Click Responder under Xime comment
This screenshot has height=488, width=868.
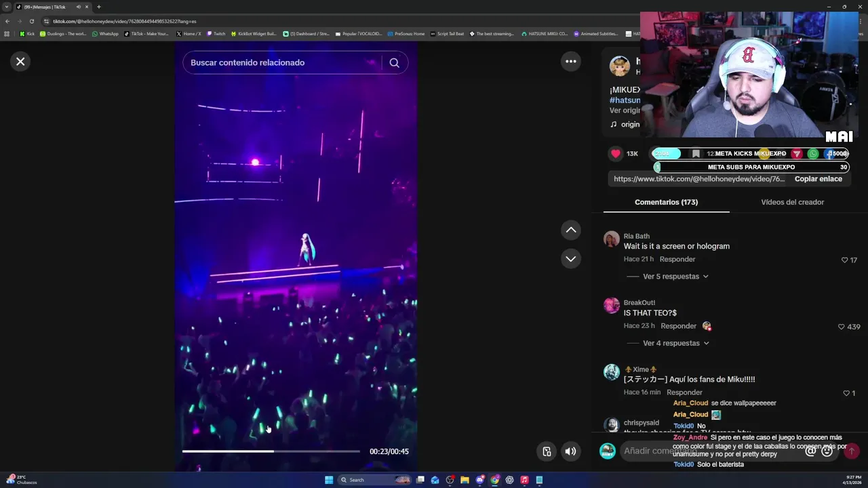684,392
